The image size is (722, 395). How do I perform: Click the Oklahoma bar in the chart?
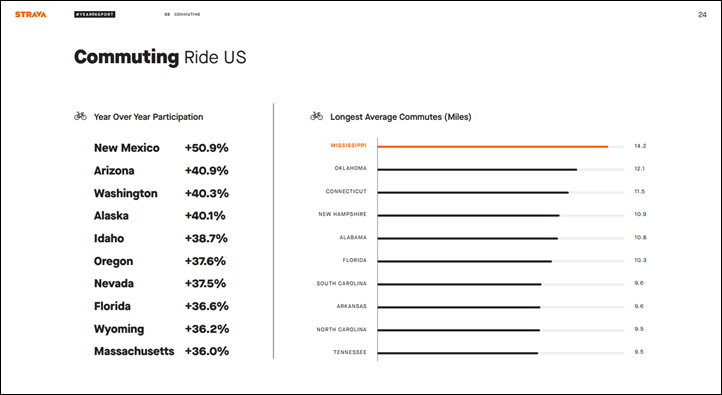click(477, 169)
